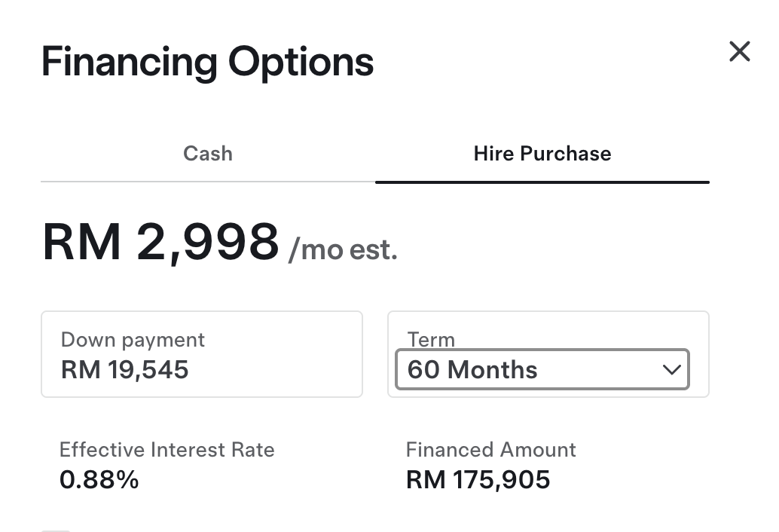Click the RM 175,905 financed amount
This screenshot has height=532, width=779.
click(478, 480)
